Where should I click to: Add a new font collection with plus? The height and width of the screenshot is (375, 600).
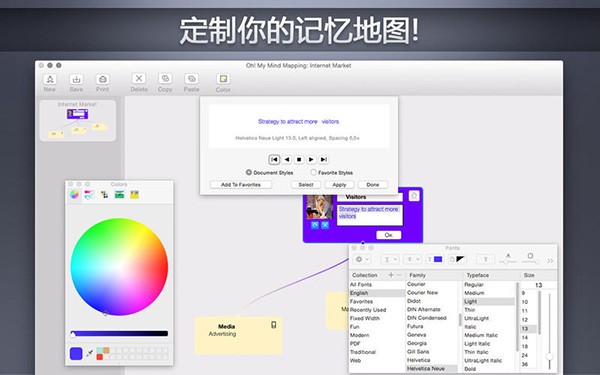click(x=391, y=275)
